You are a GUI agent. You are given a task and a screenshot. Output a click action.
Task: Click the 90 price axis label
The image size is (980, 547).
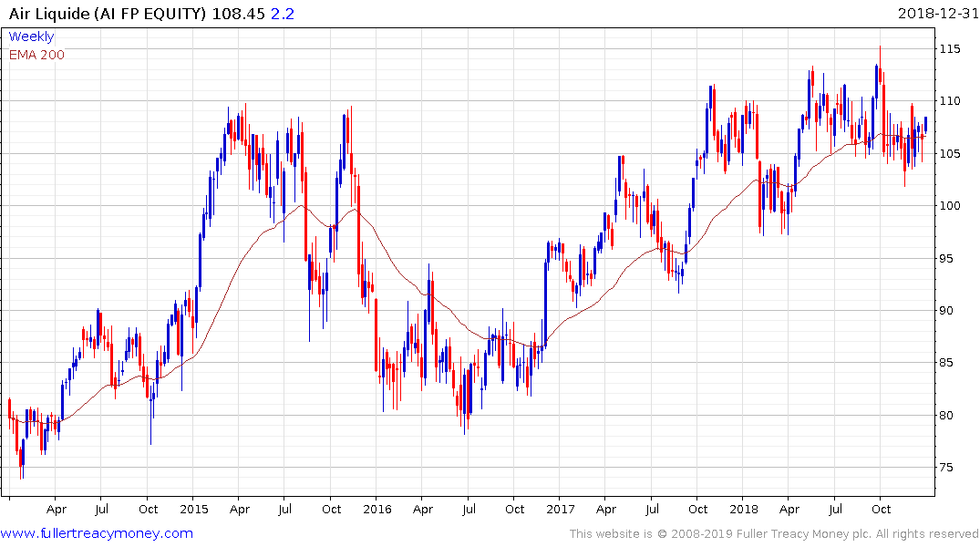click(x=946, y=311)
